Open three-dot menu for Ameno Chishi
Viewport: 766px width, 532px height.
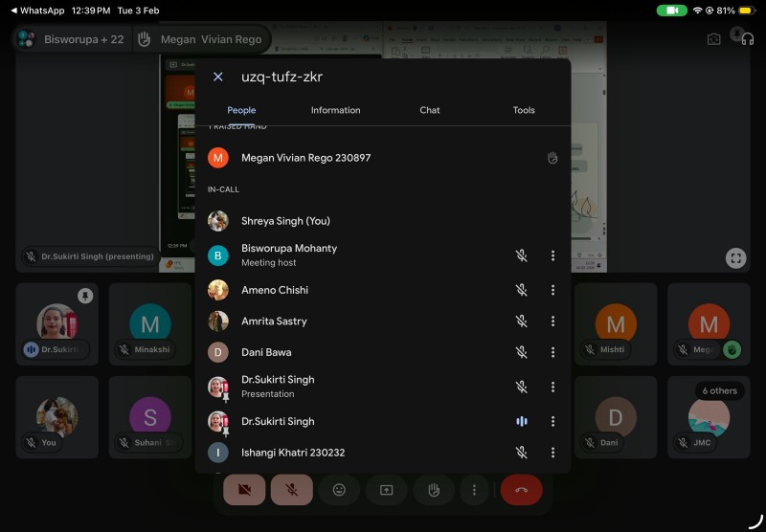(552, 290)
